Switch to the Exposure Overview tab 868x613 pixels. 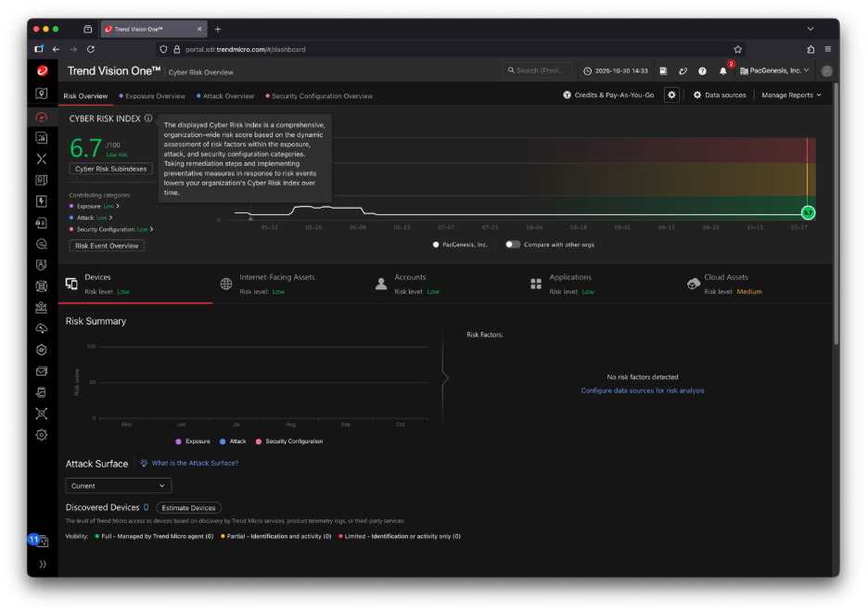155,96
